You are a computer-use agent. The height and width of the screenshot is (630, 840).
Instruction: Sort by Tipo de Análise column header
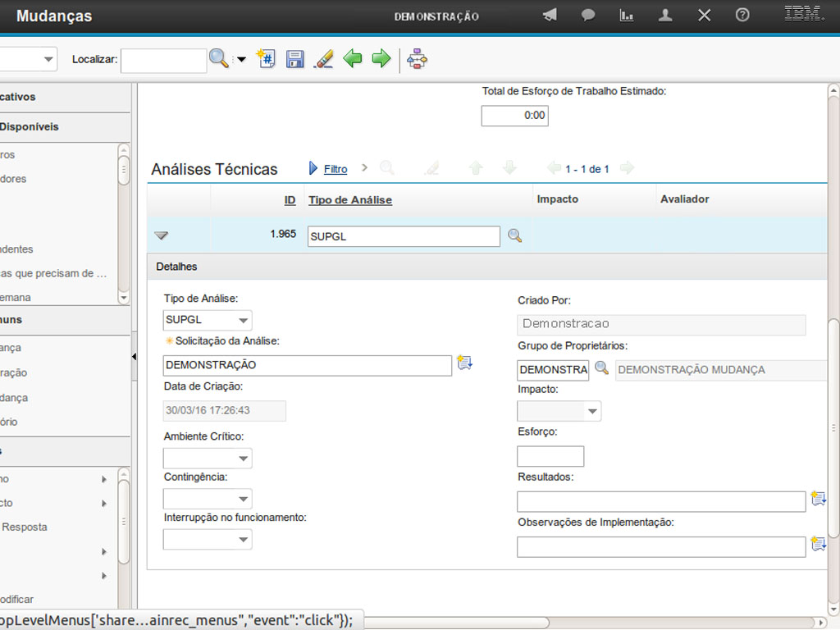350,199
